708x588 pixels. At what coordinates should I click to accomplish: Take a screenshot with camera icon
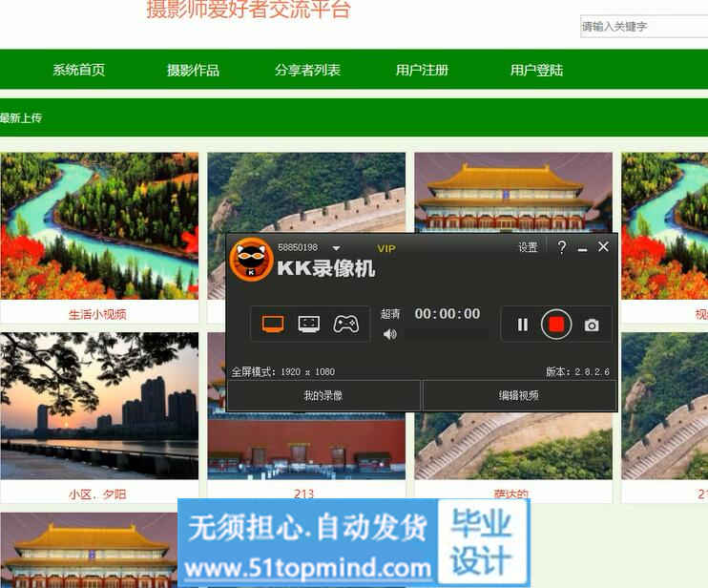(592, 325)
